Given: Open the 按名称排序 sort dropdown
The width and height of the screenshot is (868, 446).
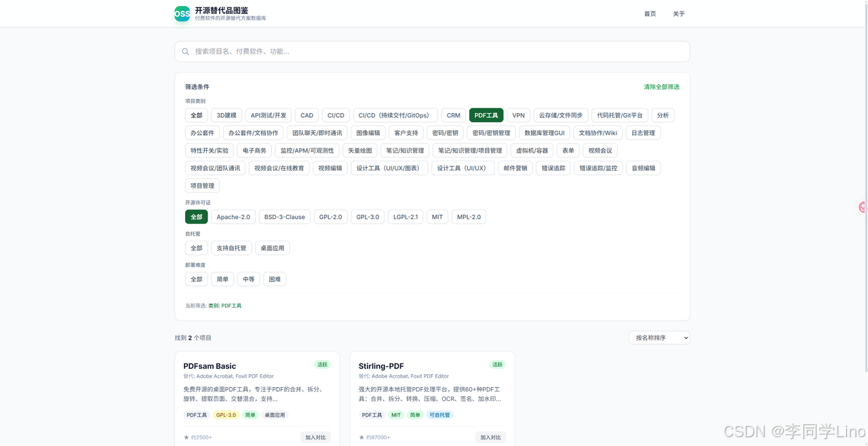Looking at the screenshot, I should (x=659, y=338).
